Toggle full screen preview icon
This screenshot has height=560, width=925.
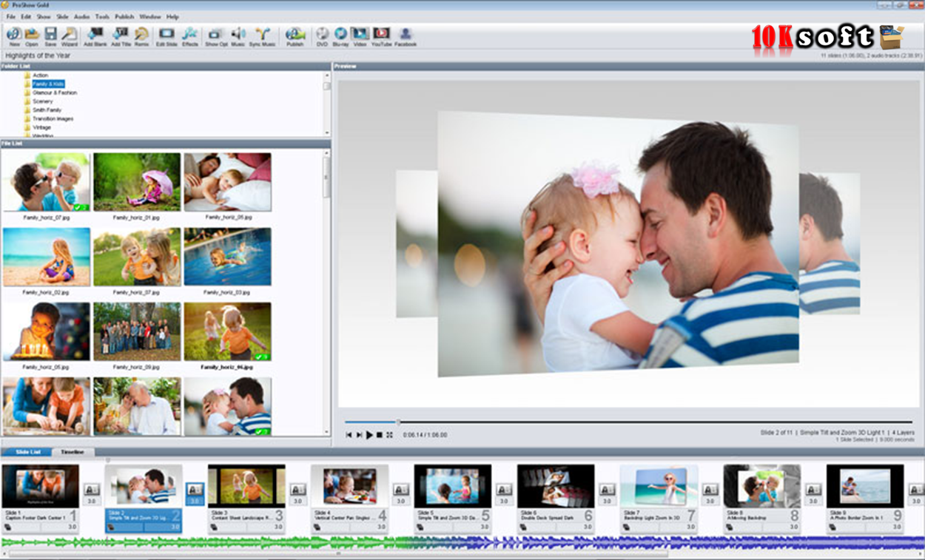389,435
